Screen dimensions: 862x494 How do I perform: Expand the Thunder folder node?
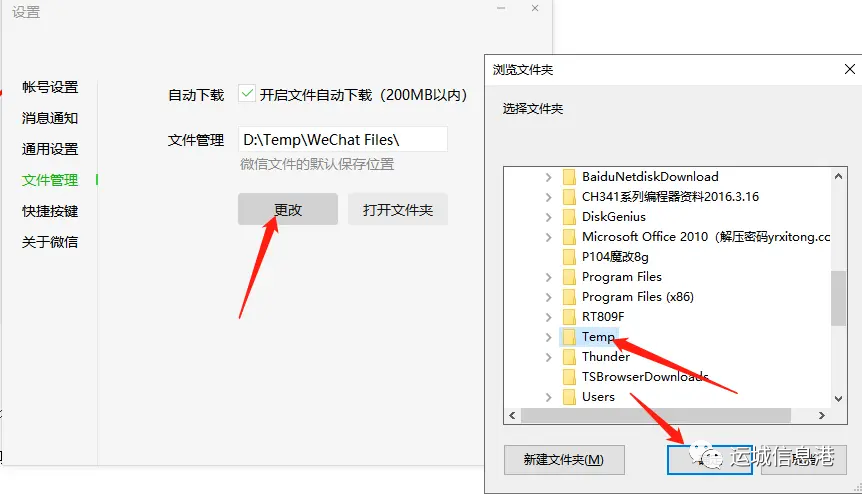(x=548, y=357)
